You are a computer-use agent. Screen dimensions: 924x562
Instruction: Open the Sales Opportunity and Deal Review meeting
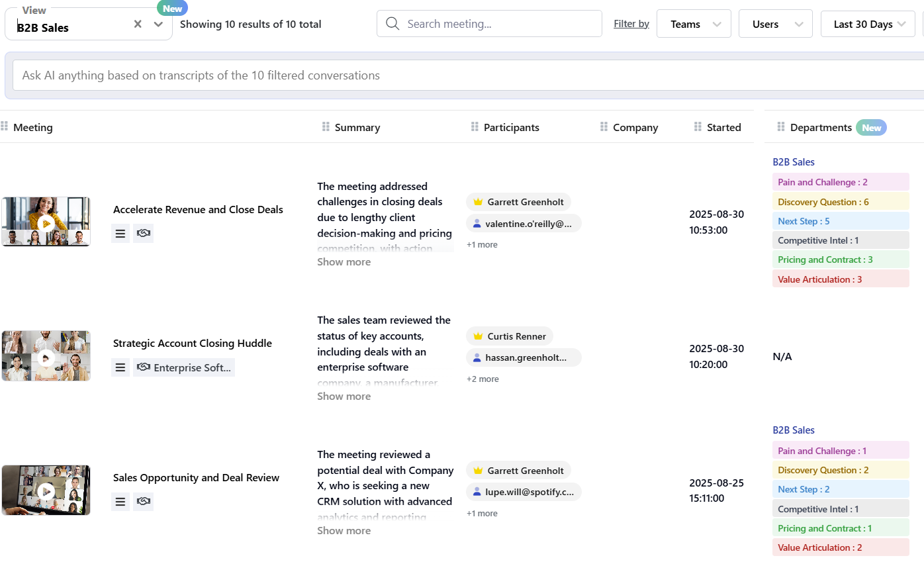click(x=196, y=478)
